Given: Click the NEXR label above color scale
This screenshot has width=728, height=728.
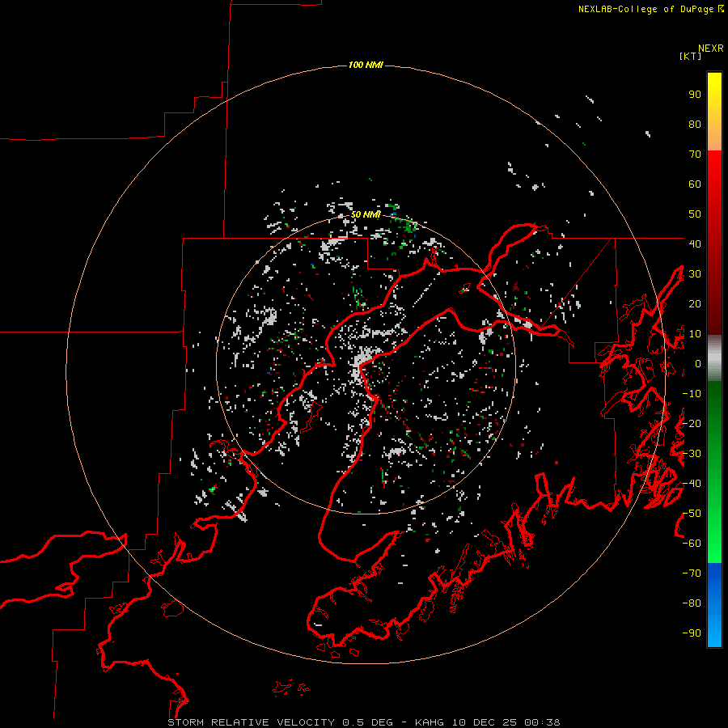Looking at the screenshot, I should 711,49.
